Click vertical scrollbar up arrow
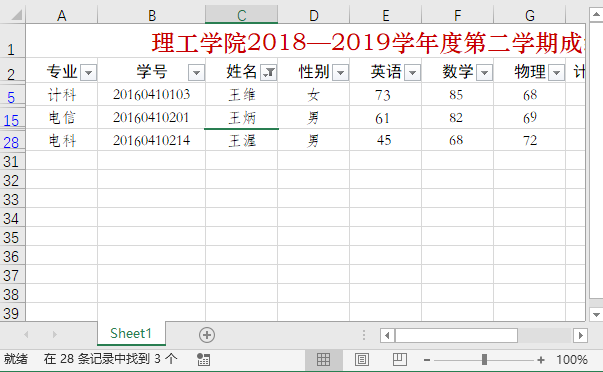The height and width of the screenshot is (372, 603). coord(596,15)
